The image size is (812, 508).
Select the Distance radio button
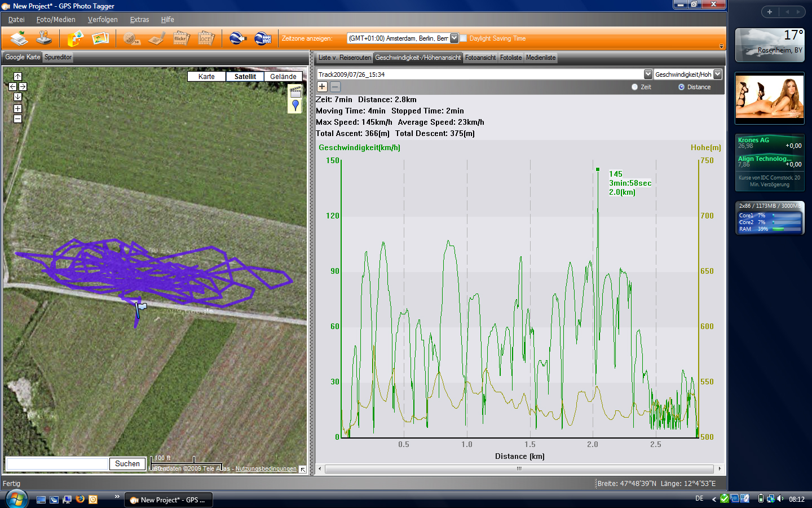click(x=681, y=87)
